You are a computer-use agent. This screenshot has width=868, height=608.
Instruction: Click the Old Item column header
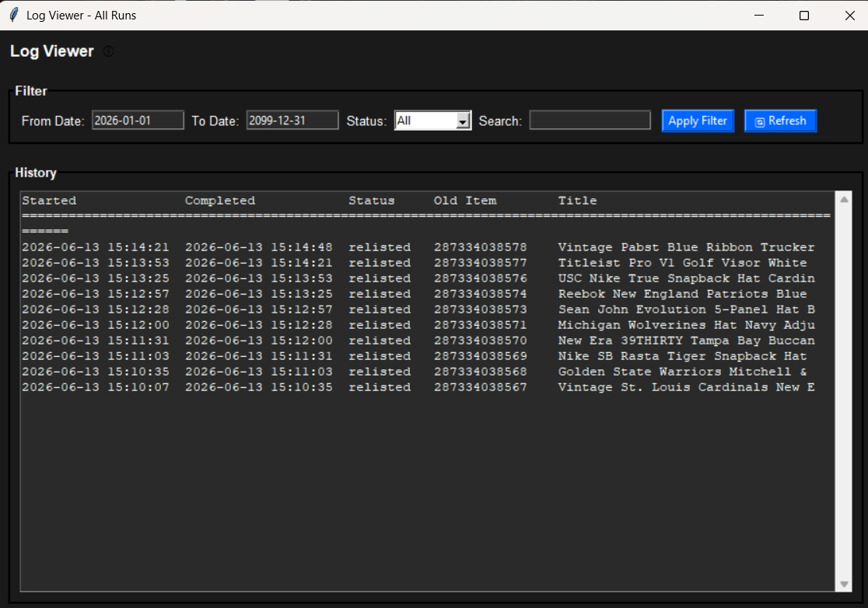tap(465, 201)
